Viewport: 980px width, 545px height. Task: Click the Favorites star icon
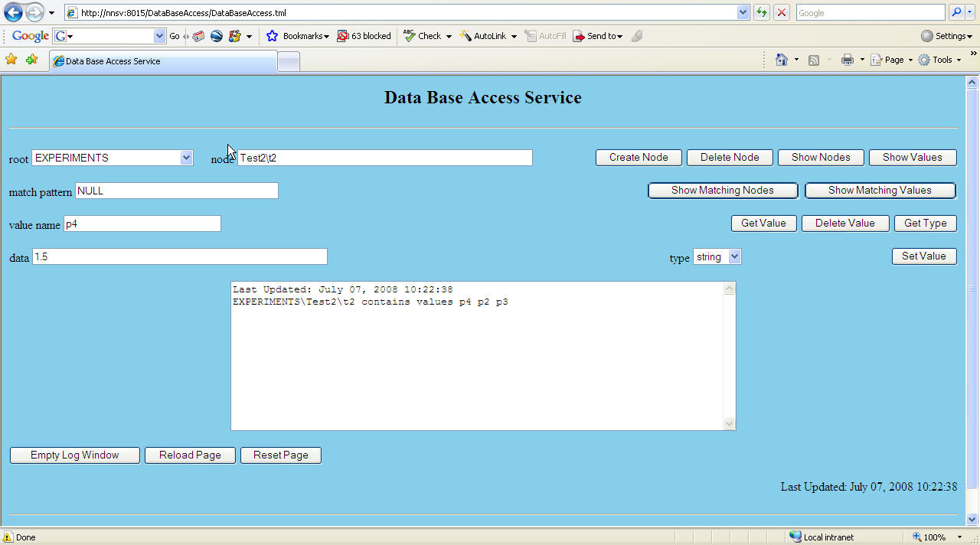pyautogui.click(x=11, y=60)
